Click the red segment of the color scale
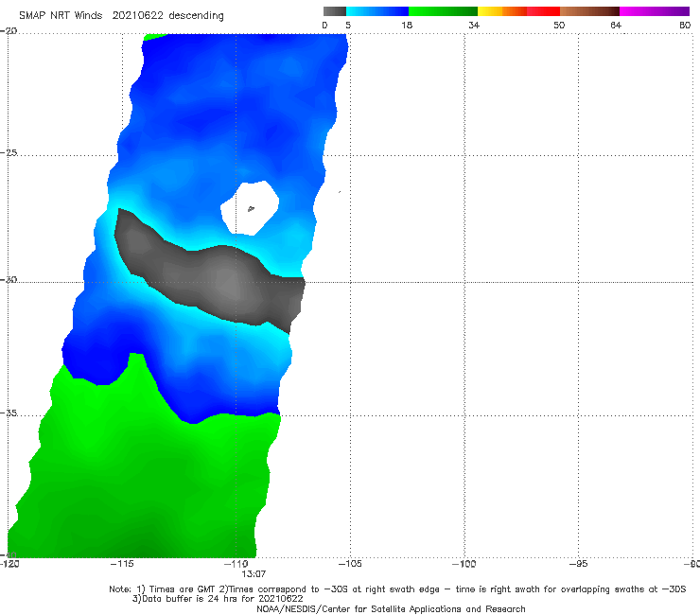 coord(543,11)
